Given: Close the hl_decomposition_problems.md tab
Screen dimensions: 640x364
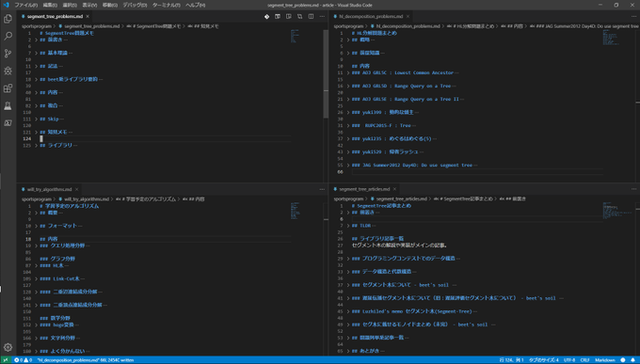Looking at the screenshot, I should (x=408, y=17).
